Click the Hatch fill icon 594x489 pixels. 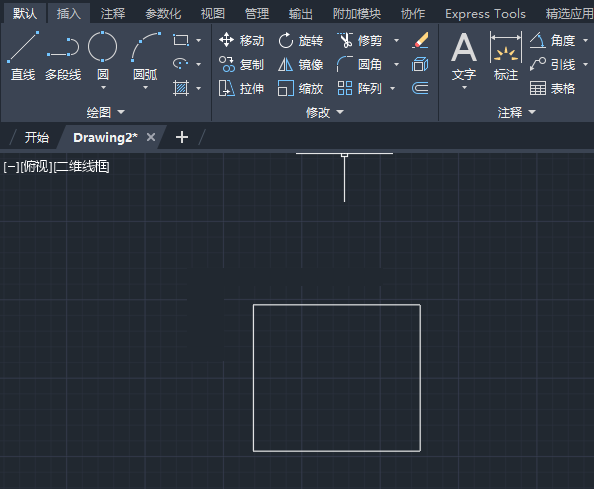[x=181, y=88]
